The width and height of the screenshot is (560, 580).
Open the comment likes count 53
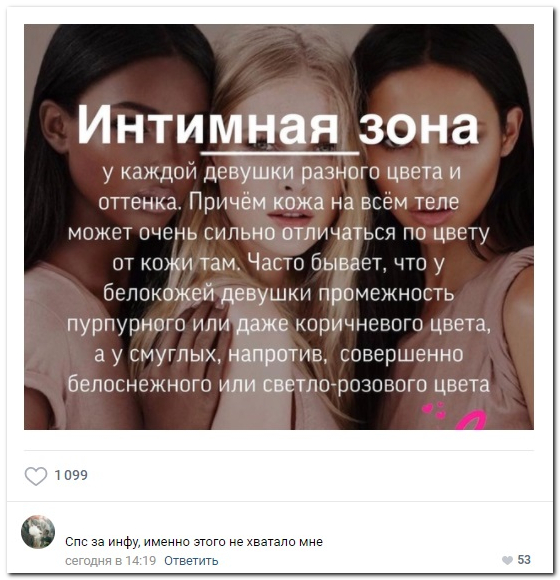pos(524,560)
